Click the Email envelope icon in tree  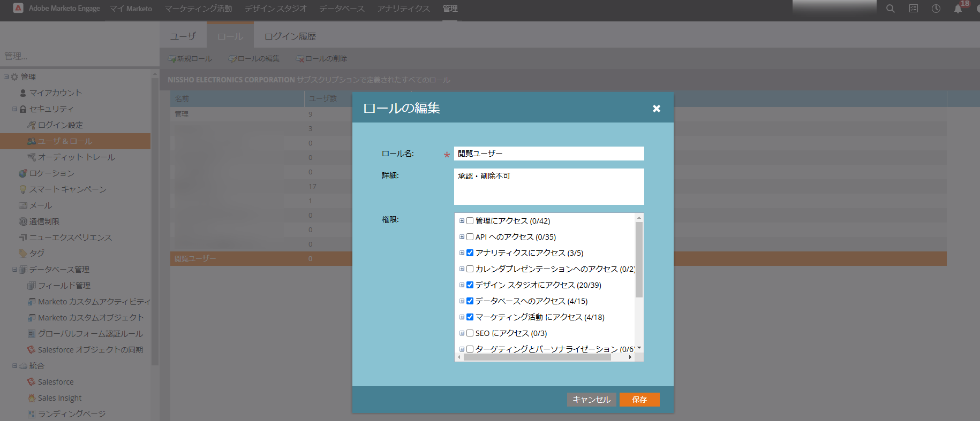click(23, 205)
